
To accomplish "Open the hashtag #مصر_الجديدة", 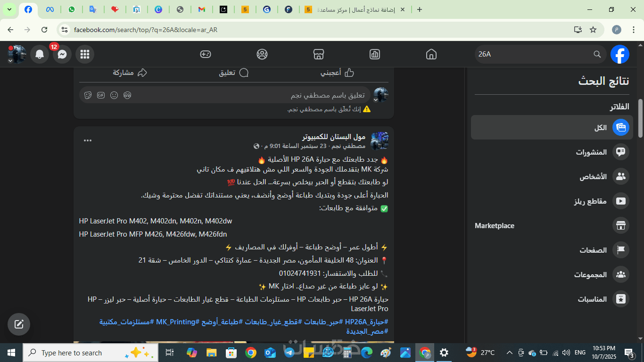I will (x=367, y=331).
